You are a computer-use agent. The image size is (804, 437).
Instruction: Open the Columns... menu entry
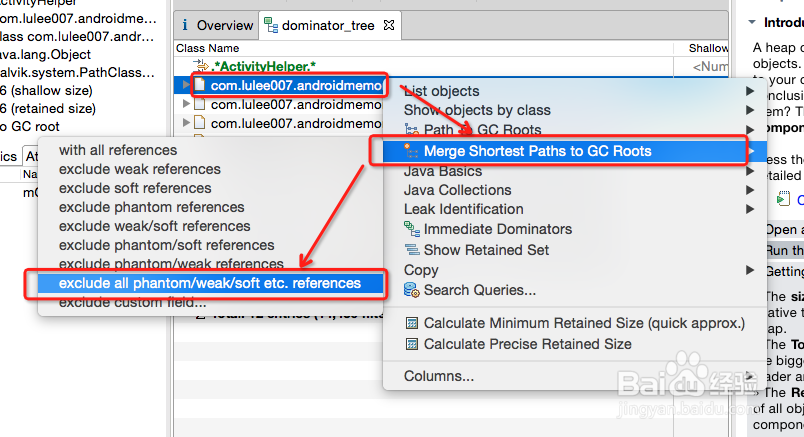pyautogui.click(x=438, y=376)
